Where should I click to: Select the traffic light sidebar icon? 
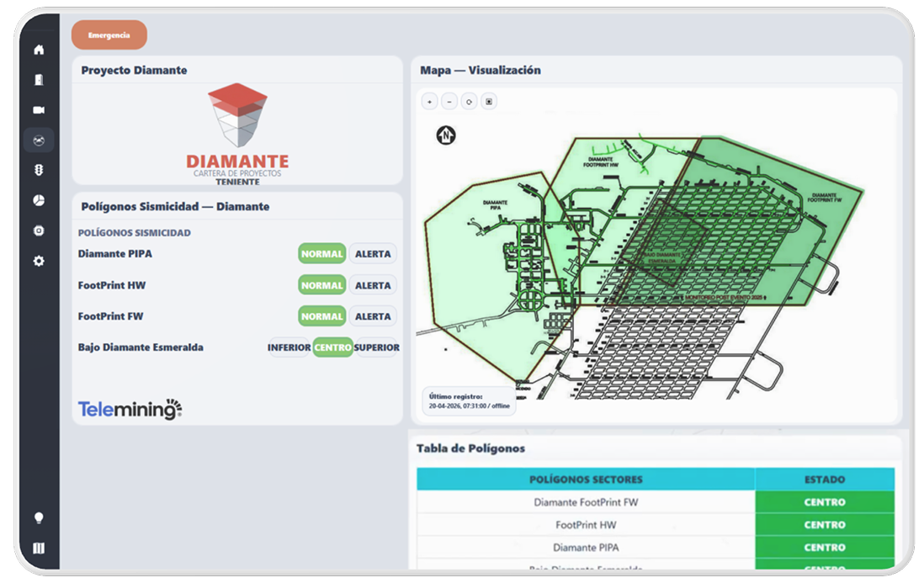(x=39, y=170)
